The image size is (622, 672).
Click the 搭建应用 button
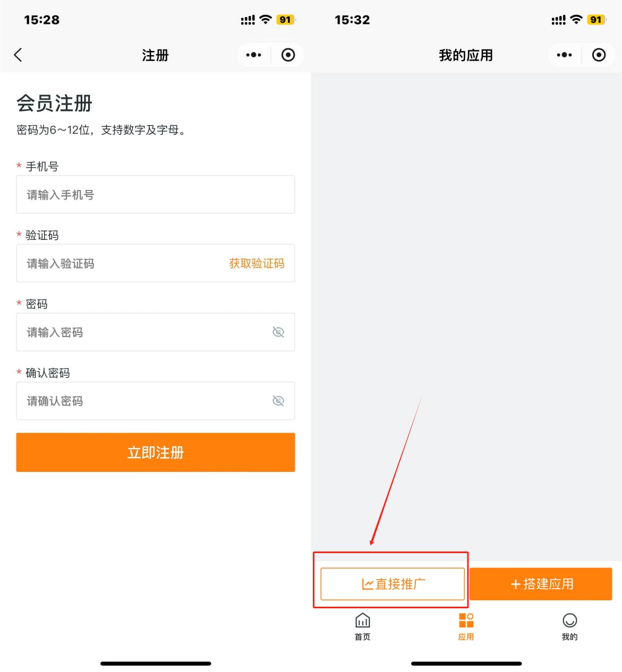pos(541,584)
